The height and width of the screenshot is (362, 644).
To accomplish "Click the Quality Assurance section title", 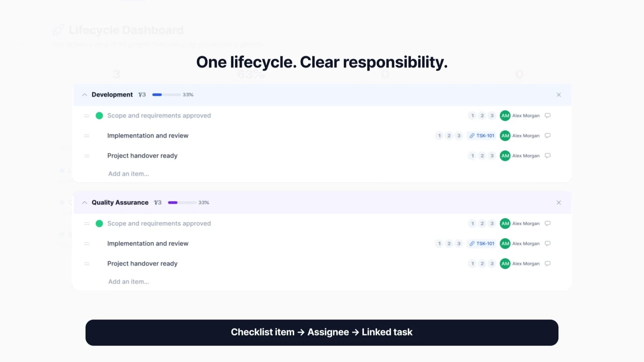I will coord(120,203).
